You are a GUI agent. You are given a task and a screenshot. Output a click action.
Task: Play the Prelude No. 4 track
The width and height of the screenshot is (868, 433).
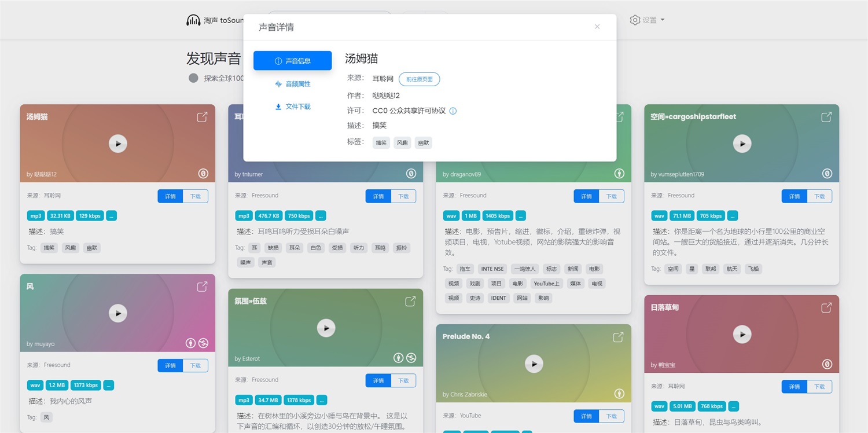534,364
